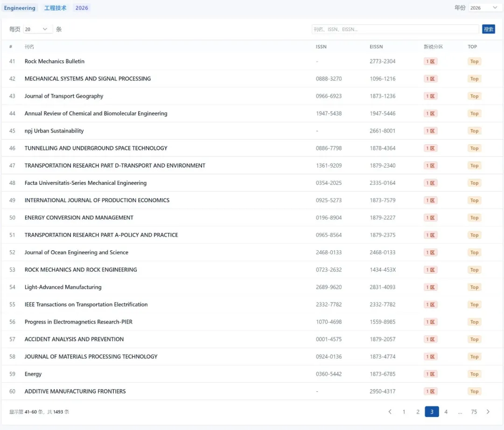Screen dimensions: 504x430
Task: Select the 工程技术 category tag
Action: (56, 8)
